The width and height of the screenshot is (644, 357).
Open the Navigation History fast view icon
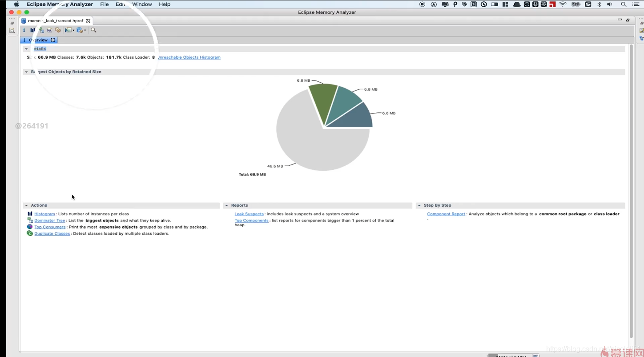[641, 39]
